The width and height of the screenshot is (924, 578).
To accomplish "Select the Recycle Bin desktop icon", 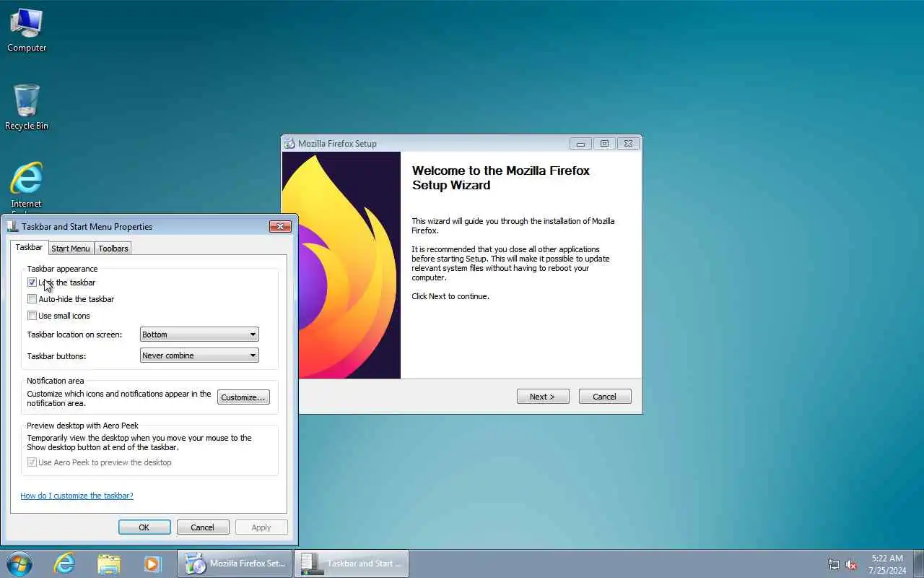I will point(27,108).
